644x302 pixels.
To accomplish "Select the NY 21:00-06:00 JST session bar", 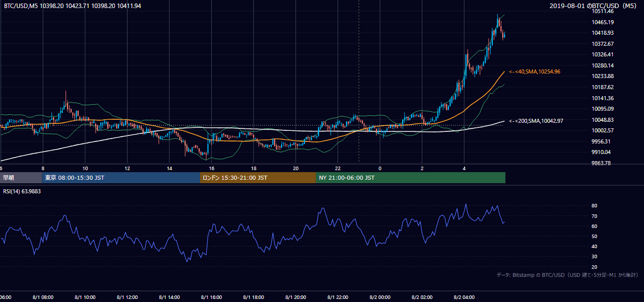I will click(411, 178).
